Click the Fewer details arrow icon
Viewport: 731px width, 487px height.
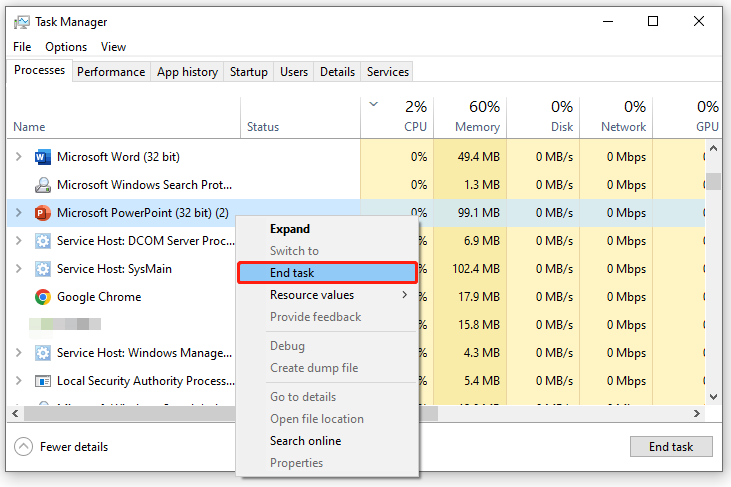point(23,446)
